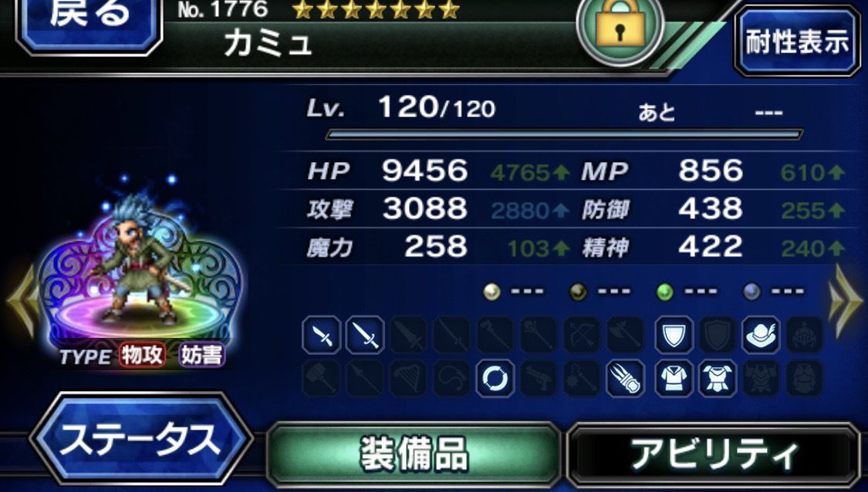Tap the sword equipment icon
868x492 pixels.
366,335
